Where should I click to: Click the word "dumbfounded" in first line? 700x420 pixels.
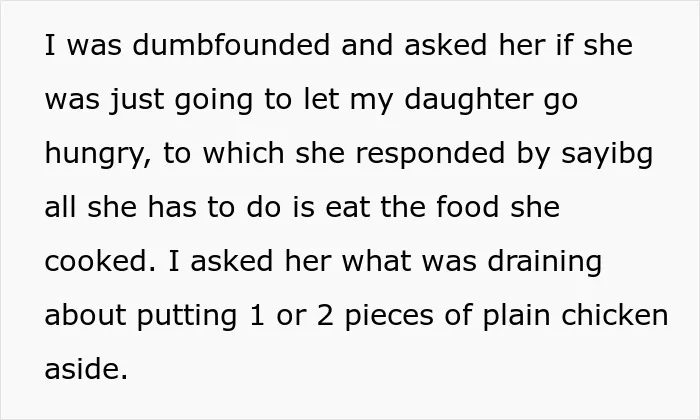[x=231, y=45]
